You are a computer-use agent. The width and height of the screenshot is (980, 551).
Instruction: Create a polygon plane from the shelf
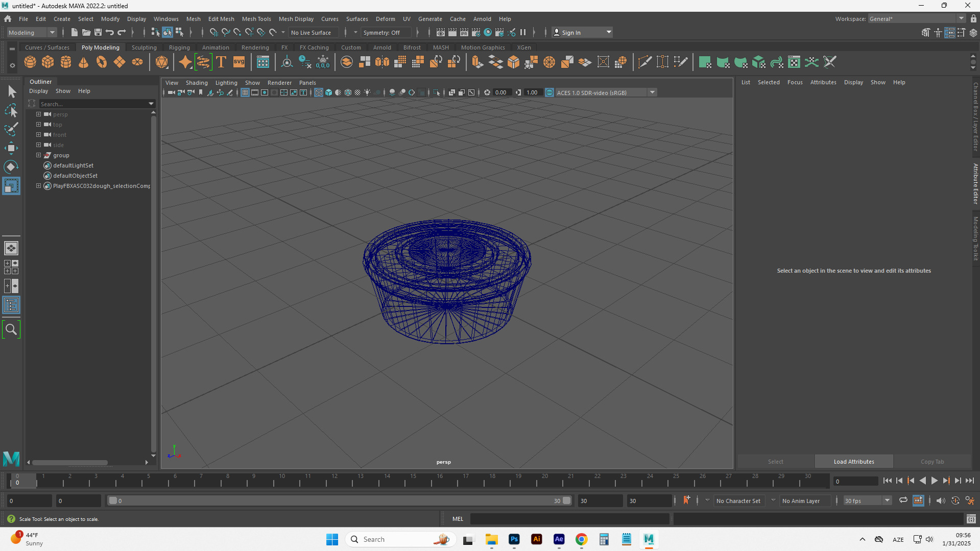119,62
